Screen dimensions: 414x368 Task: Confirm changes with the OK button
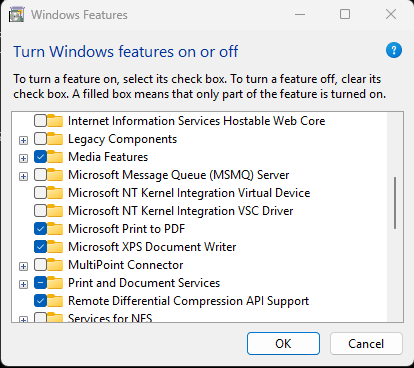[x=283, y=343]
